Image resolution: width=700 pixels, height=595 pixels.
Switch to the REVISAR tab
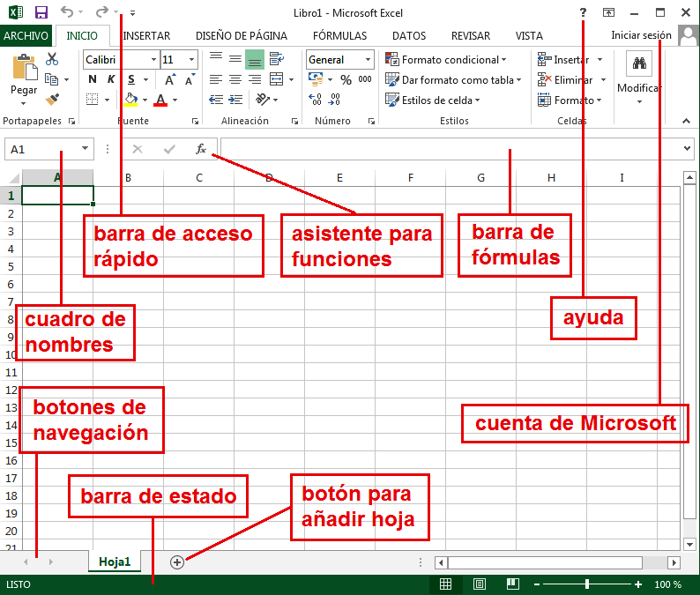(471, 36)
